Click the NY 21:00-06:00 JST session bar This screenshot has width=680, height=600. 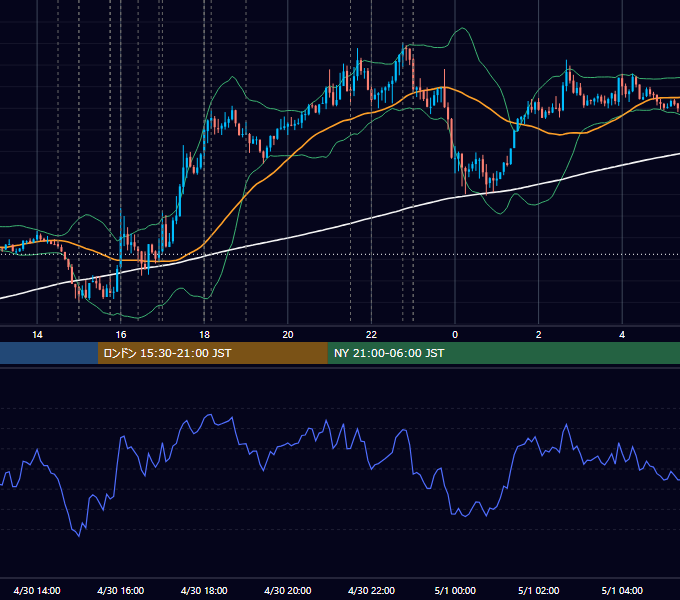click(x=503, y=353)
